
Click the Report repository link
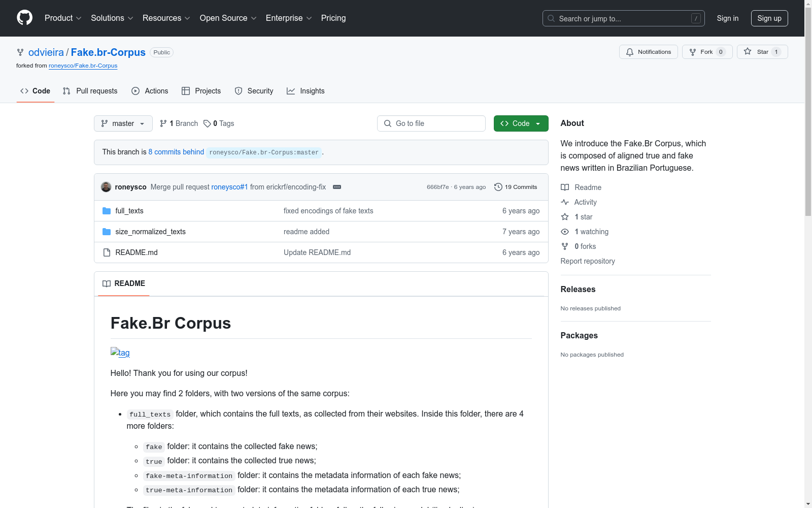point(588,261)
